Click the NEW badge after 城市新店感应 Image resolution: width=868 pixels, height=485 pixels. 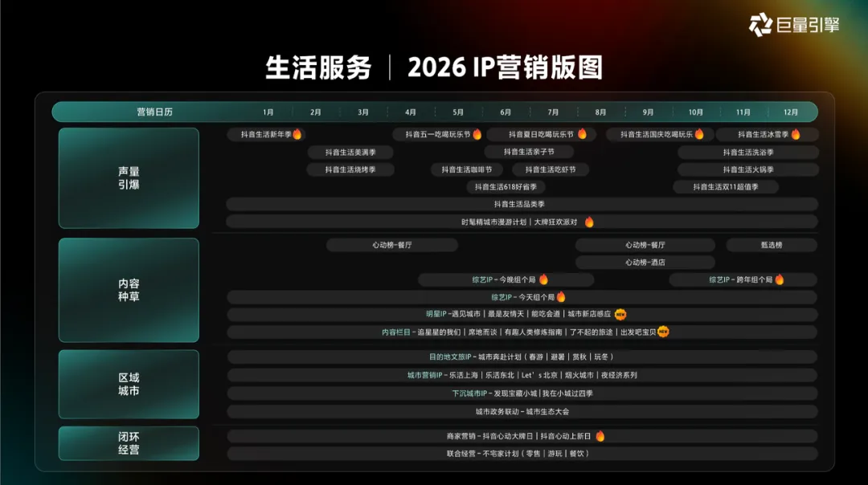619,314
